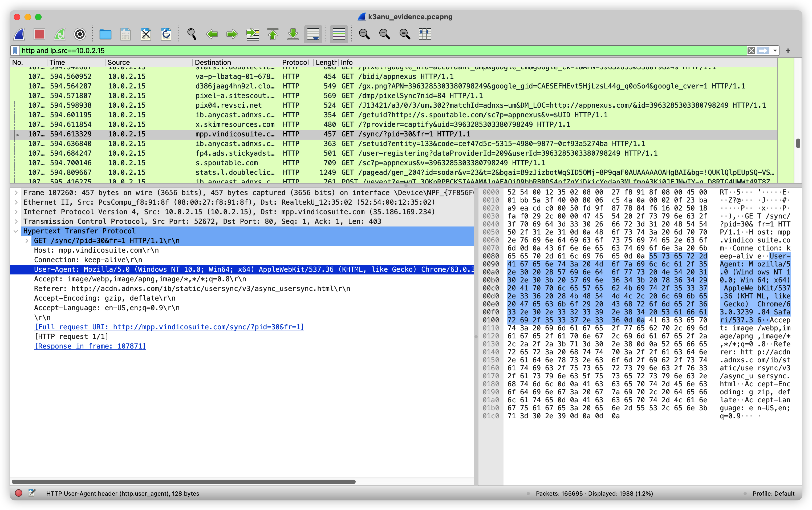Click the display filter input field

point(371,51)
